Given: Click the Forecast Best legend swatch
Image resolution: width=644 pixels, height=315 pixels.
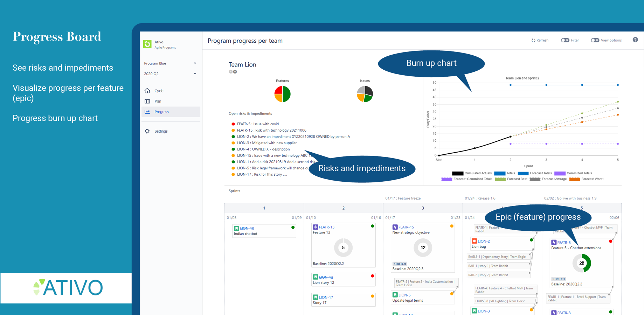Looking at the screenshot, I should tap(500, 179).
